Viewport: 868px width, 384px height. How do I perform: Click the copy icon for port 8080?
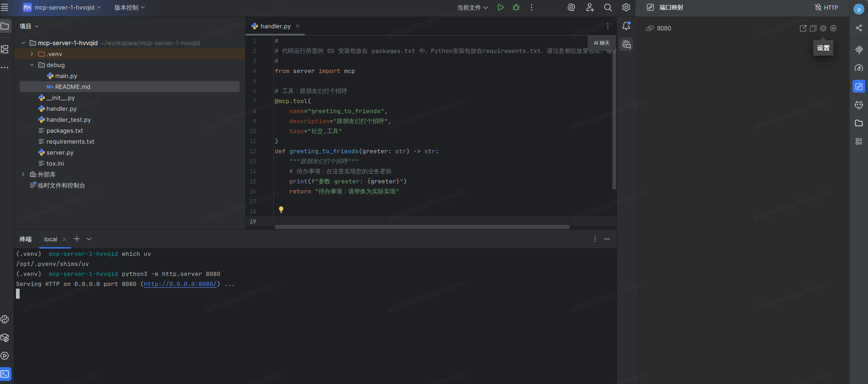coord(813,28)
